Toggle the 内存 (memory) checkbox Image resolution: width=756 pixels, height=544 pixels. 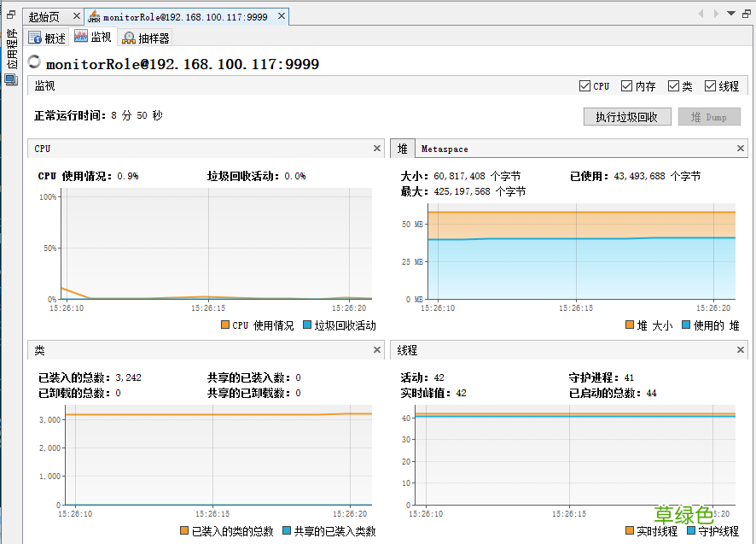tap(627, 86)
